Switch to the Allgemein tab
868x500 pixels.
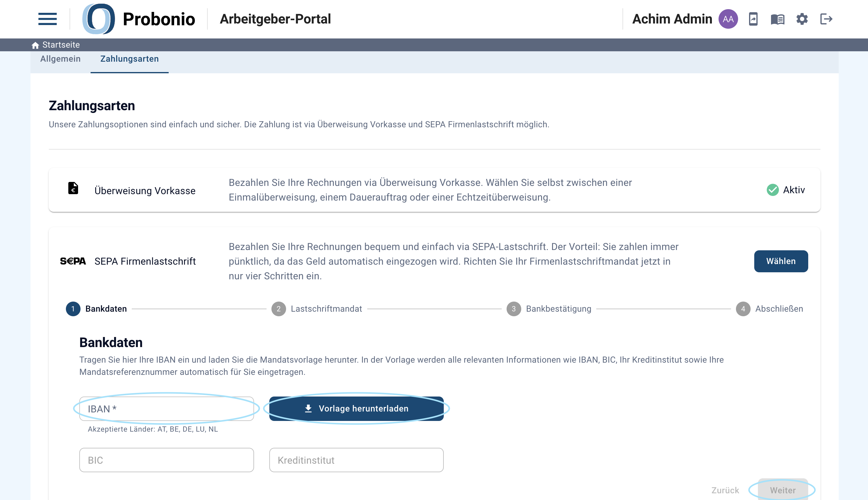coord(60,59)
